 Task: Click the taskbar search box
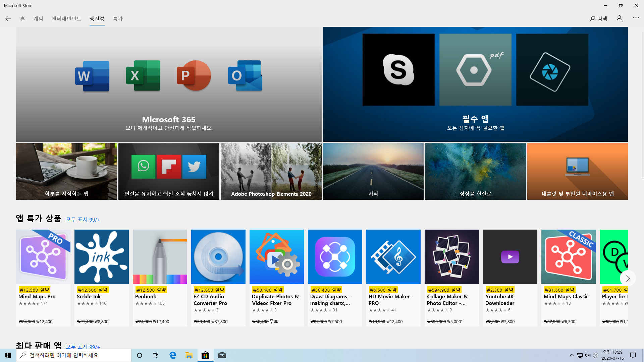coord(74,355)
